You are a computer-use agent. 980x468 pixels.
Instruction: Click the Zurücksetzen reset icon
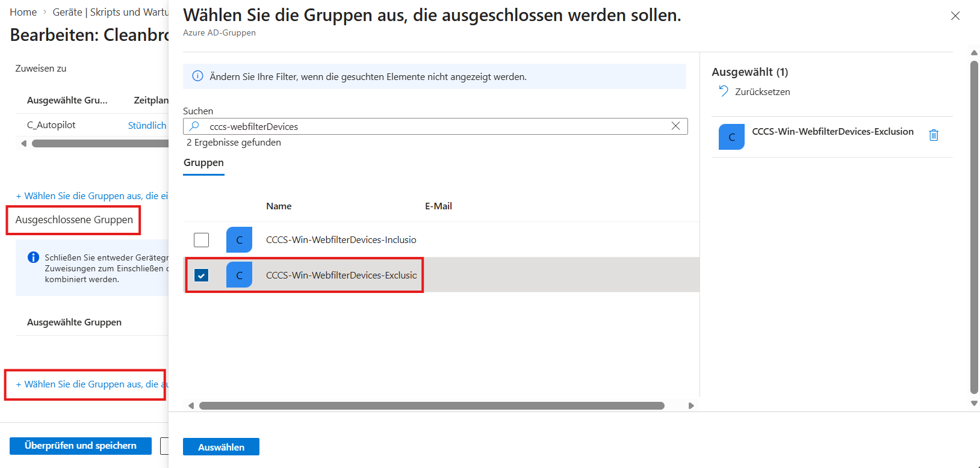[x=724, y=91]
